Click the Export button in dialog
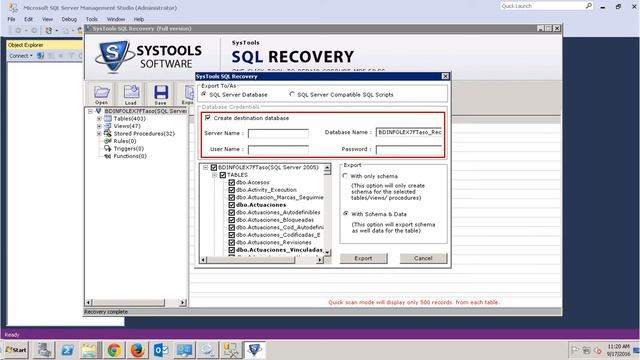The image size is (640, 360). point(363,258)
